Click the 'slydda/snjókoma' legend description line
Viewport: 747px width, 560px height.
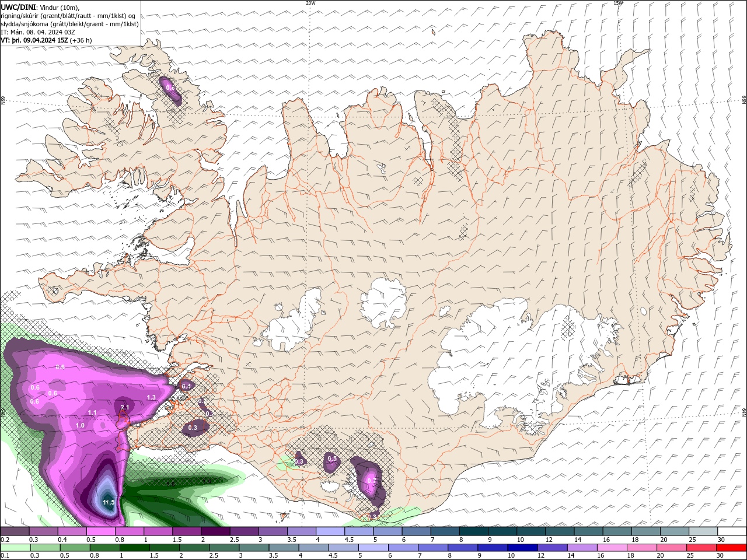(x=69, y=24)
